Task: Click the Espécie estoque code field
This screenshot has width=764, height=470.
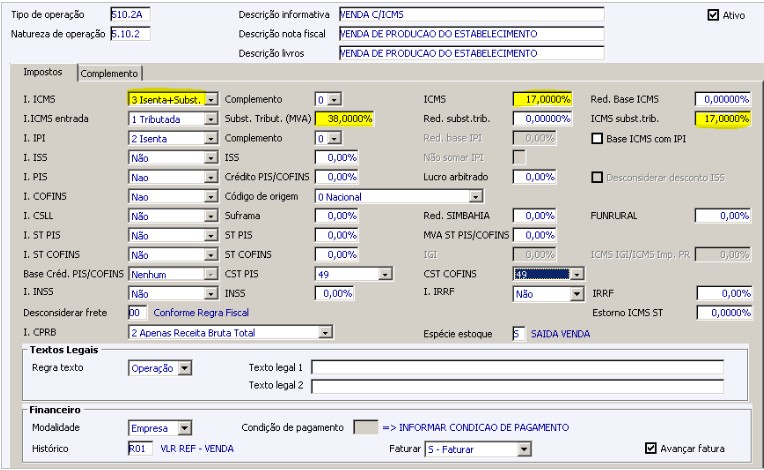Action: tap(519, 334)
